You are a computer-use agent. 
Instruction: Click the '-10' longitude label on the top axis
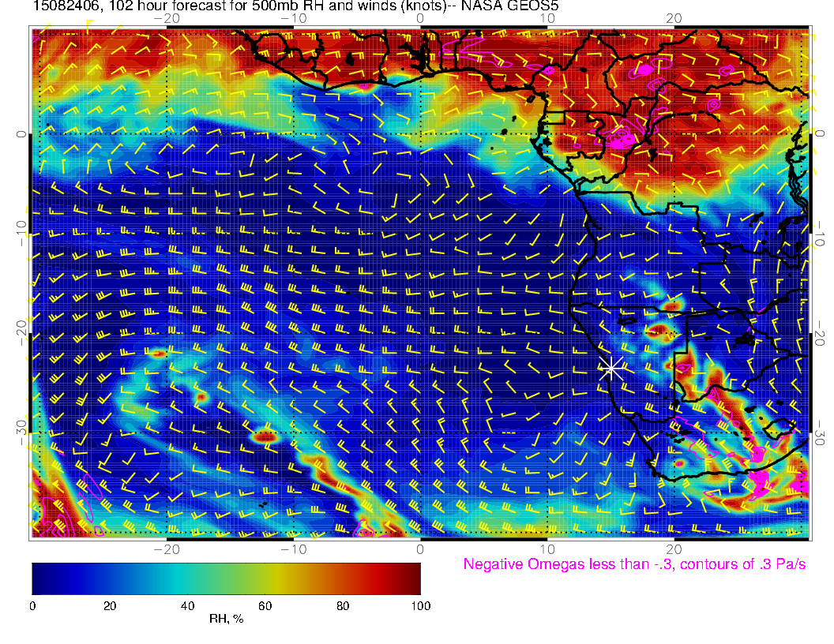click(x=294, y=18)
